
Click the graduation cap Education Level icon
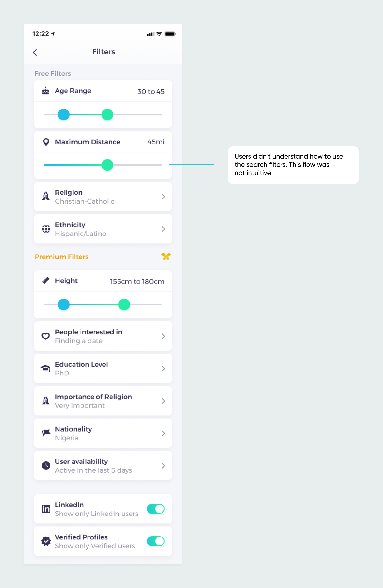click(x=46, y=368)
